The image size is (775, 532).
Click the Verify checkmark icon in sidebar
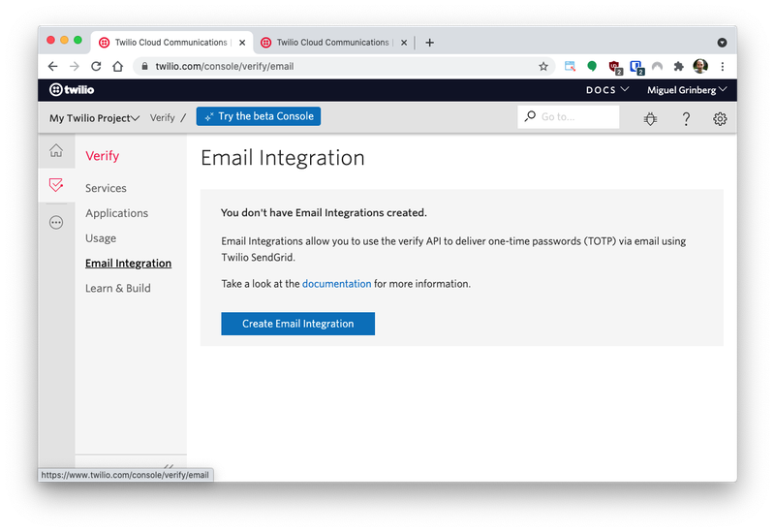[x=56, y=185]
